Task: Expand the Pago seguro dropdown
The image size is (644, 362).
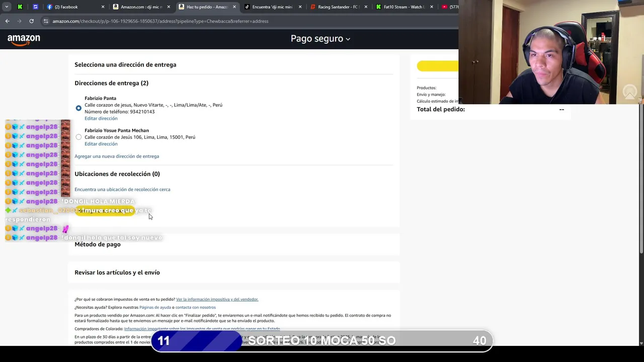Action: pos(320,39)
